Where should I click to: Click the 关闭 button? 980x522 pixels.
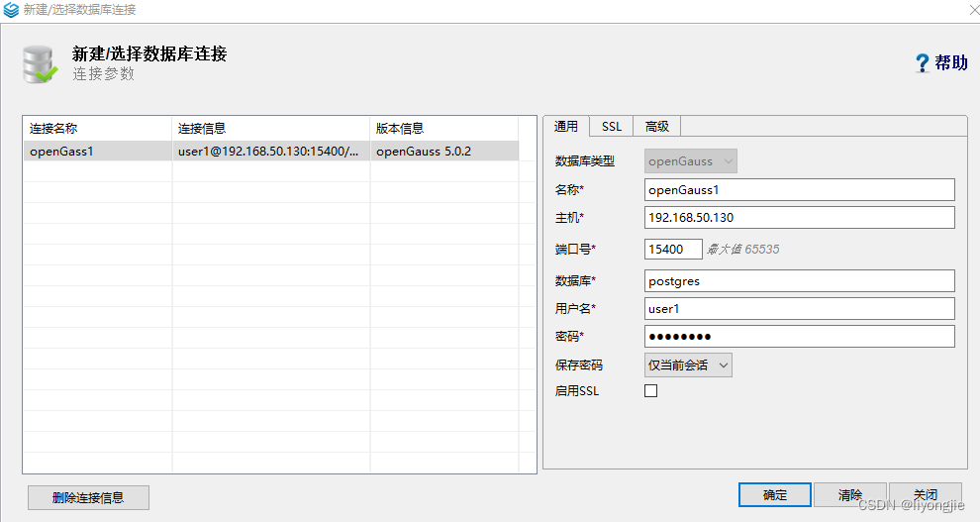(x=925, y=495)
